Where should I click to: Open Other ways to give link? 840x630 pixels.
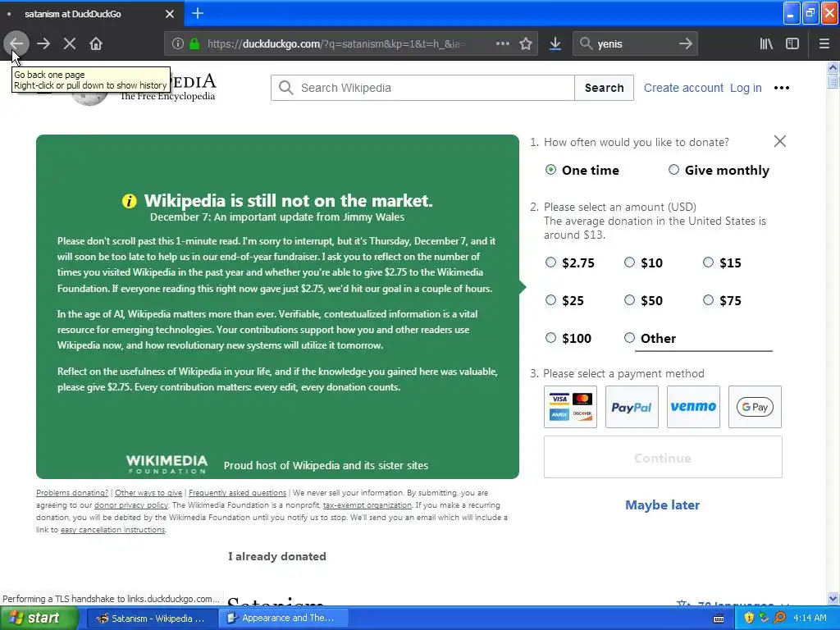click(x=148, y=493)
